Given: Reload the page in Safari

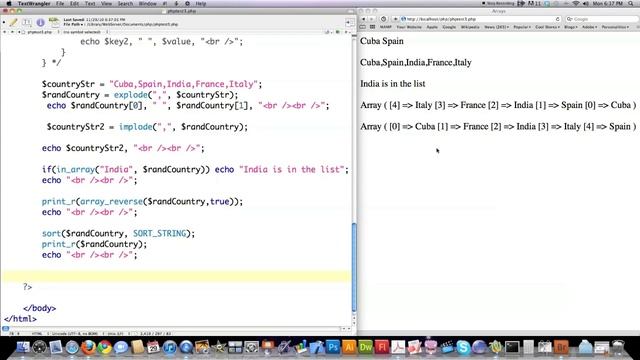Looking at the screenshot, I should point(558,19).
